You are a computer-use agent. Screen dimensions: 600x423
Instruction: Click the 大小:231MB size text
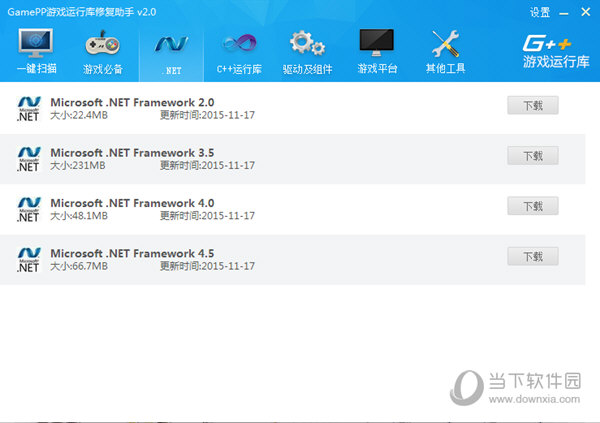point(78,165)
